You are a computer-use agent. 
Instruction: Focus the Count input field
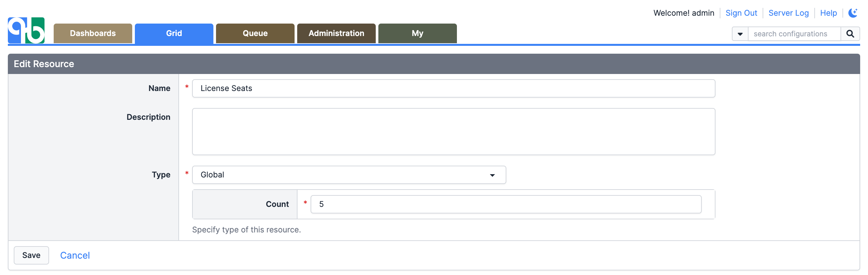pyautogui.click(x=505, y=204)
